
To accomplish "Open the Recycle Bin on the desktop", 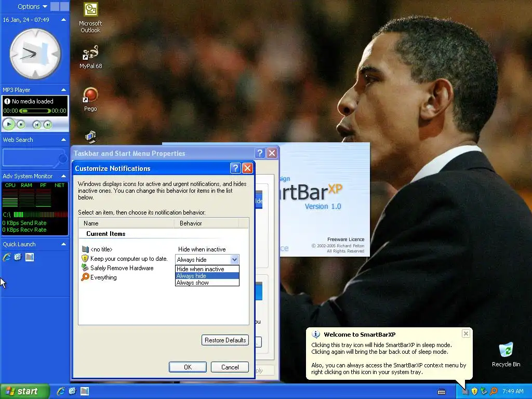I will 506,354.
